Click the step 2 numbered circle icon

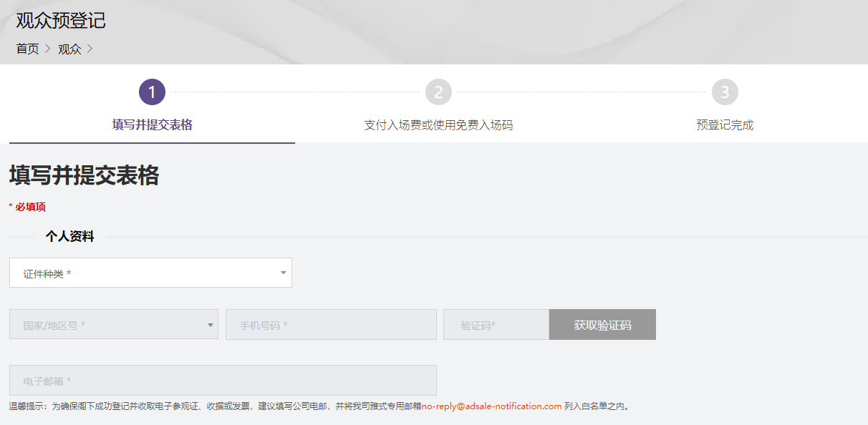click(438, 92)
